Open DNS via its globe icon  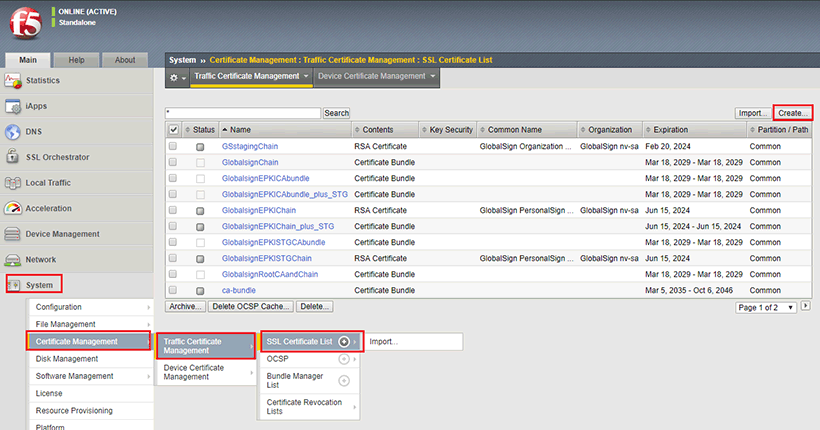13,132
